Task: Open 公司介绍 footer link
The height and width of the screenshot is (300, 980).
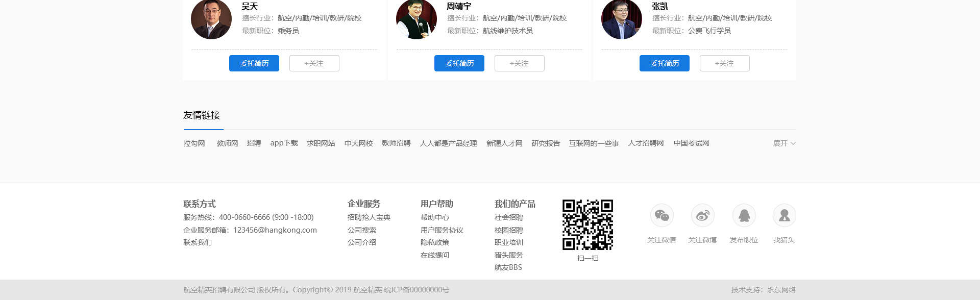Action: pos(362,242)
